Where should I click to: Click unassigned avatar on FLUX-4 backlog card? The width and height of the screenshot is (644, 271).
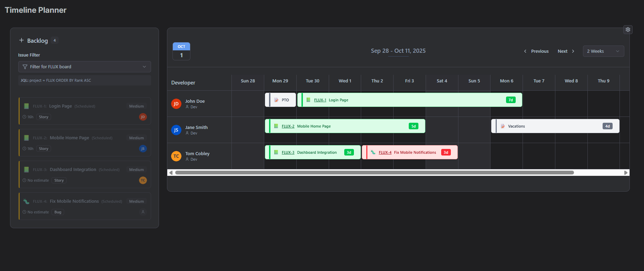(143, 212)
